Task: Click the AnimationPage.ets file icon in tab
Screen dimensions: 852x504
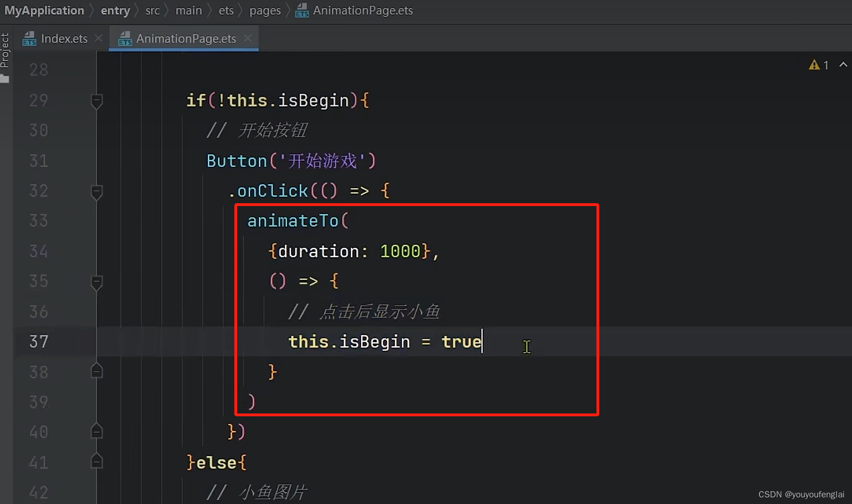Action: click(125, 39)
